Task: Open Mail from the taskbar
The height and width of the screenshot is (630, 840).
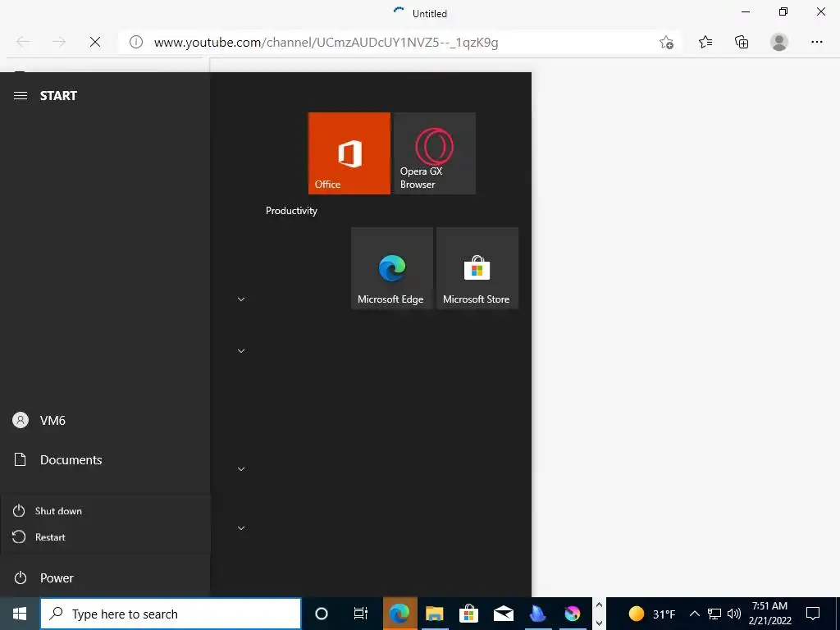Action: point(504,614)
